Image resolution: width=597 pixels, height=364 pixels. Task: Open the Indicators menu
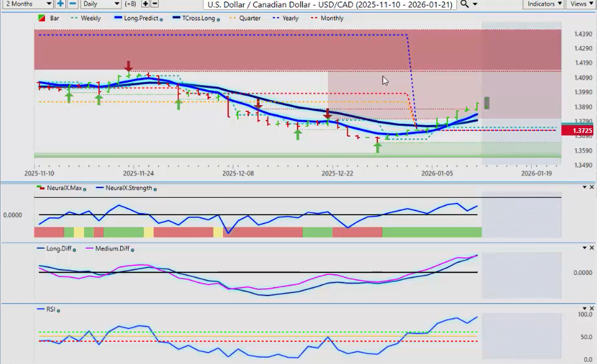543,4
